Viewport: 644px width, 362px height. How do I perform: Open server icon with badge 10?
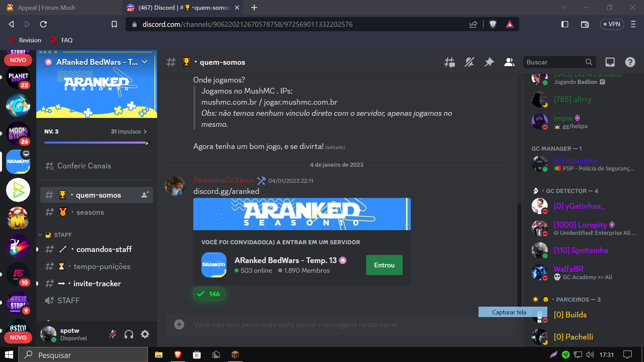(x=18, y=274)
